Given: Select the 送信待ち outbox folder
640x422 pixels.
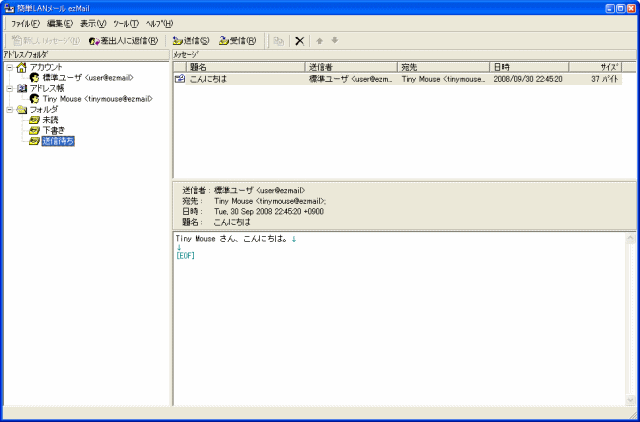Looking at the screenshot, I should pyautogui.click(x=57, y=141).
